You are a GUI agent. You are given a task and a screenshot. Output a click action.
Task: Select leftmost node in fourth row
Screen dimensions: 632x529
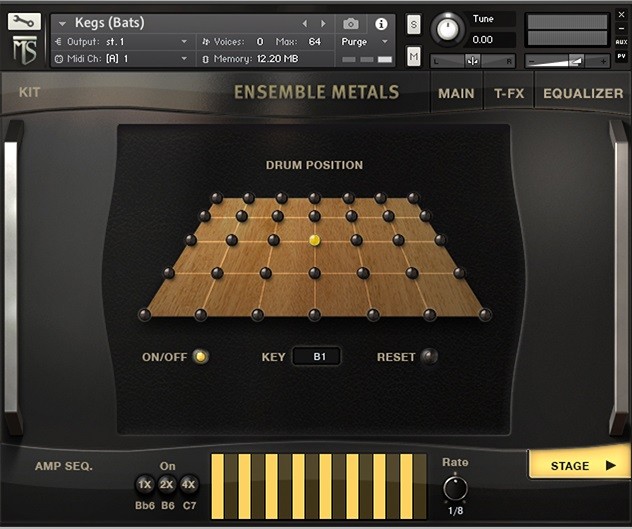(169, 273)
